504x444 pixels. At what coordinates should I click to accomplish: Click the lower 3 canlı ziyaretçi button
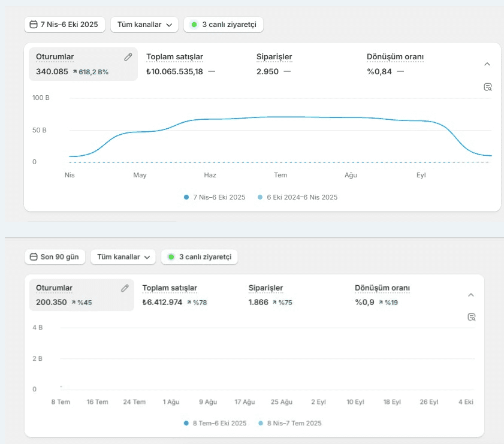[x=200, y=256]
